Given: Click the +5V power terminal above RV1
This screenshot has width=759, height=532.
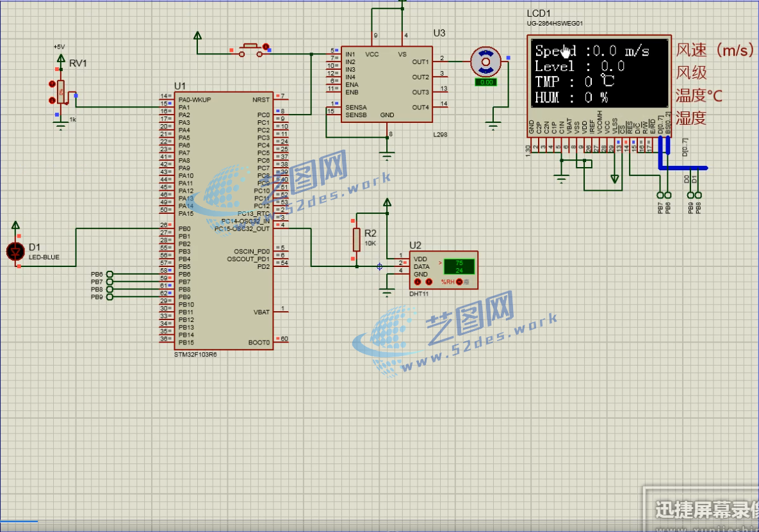Looking at the screenshot, I should [61, 58].
